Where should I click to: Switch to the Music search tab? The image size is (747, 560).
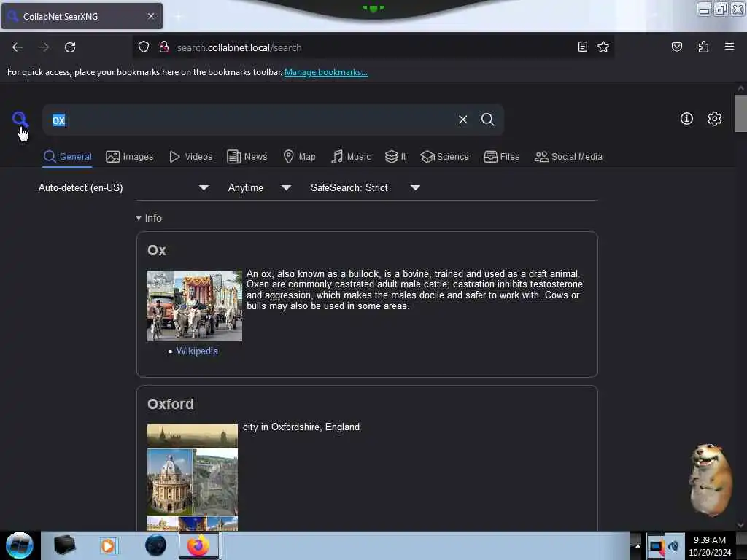tap(351, 157)
